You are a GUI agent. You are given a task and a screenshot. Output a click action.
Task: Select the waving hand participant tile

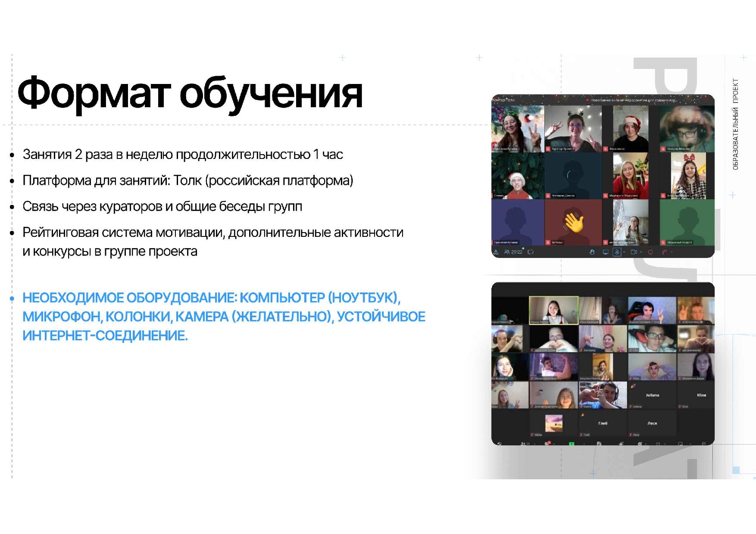pos(573,222)
